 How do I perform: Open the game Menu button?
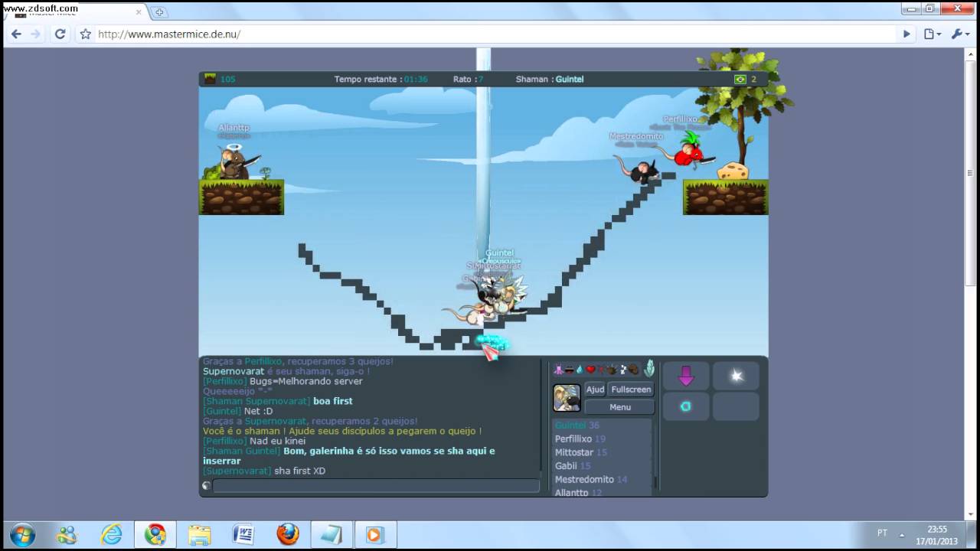point(619,407)
